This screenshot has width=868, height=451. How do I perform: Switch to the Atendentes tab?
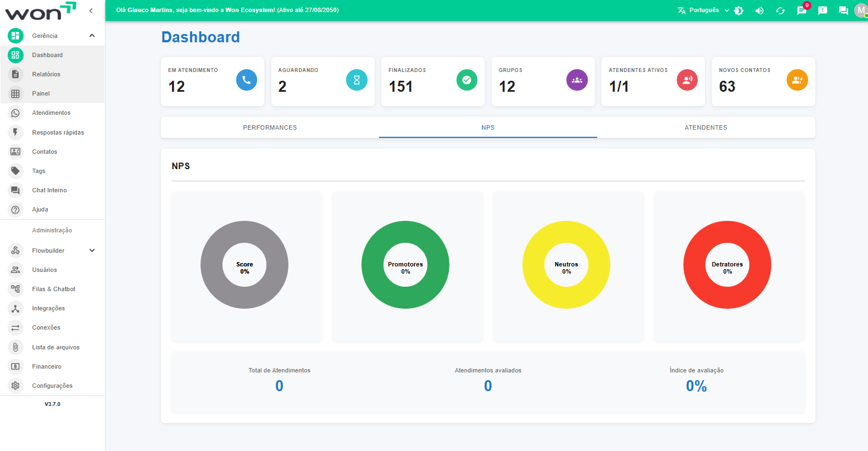pyautogui.click(x=705, y=127)
